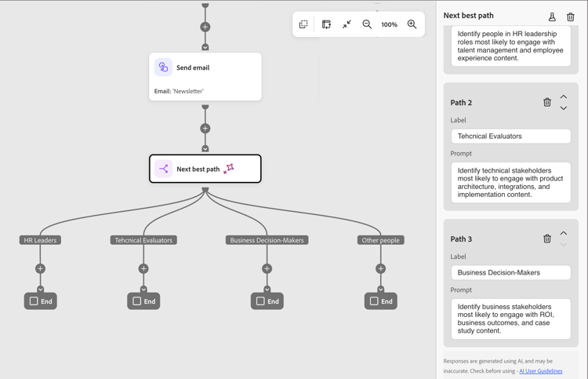The height and width of the screenshot is (379, 588).
Task: Select the Send email node
Action: (x=205, y=77)
